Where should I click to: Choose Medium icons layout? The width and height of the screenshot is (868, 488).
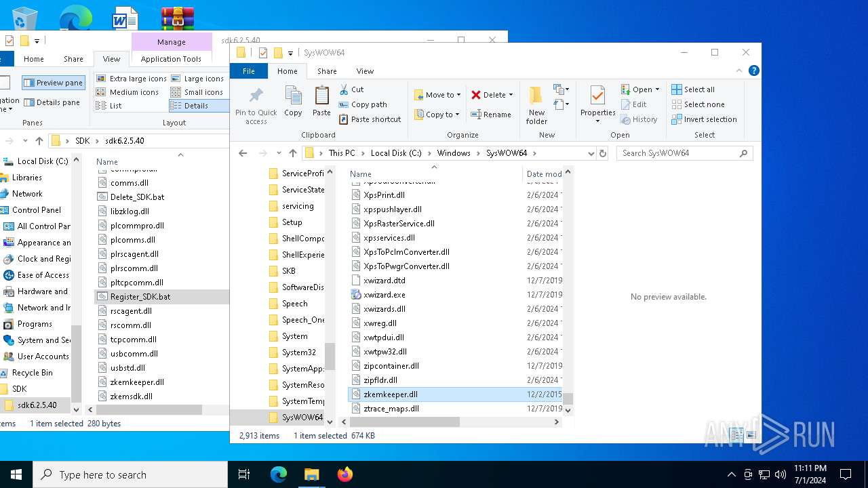(127, 92)
